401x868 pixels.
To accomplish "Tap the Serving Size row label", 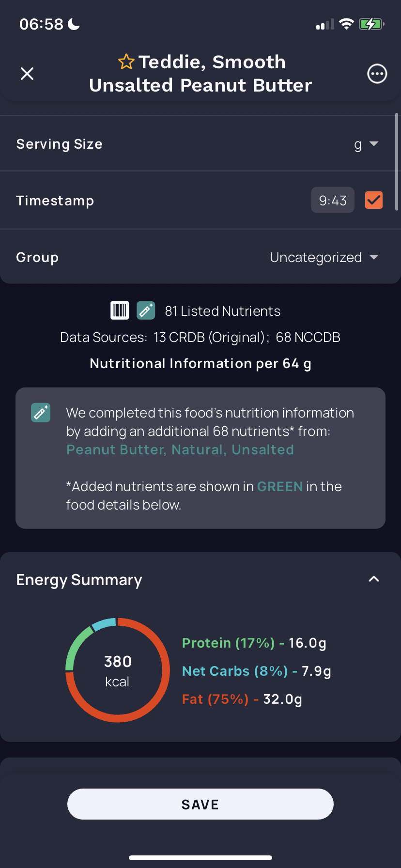I will click(59, 144).
